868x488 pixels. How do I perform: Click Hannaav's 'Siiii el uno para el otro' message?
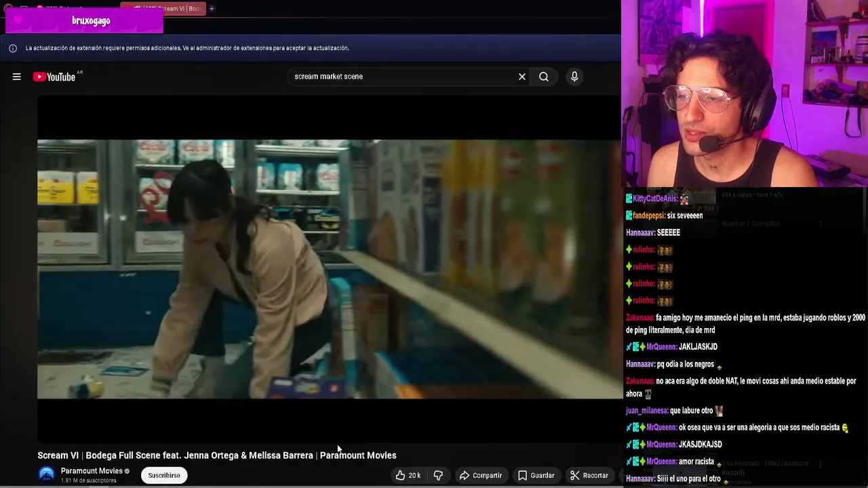coord(689,479)
